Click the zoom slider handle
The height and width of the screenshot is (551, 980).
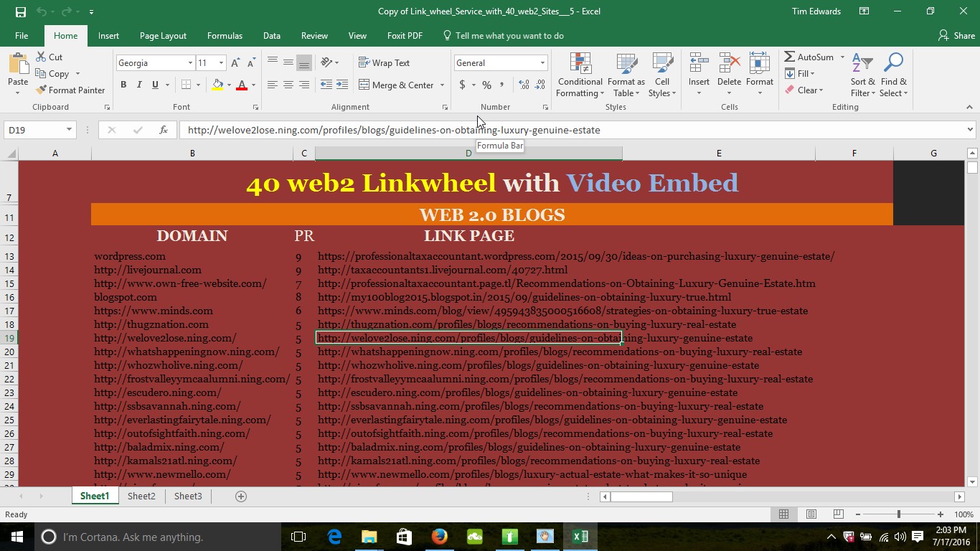[898, 514]
